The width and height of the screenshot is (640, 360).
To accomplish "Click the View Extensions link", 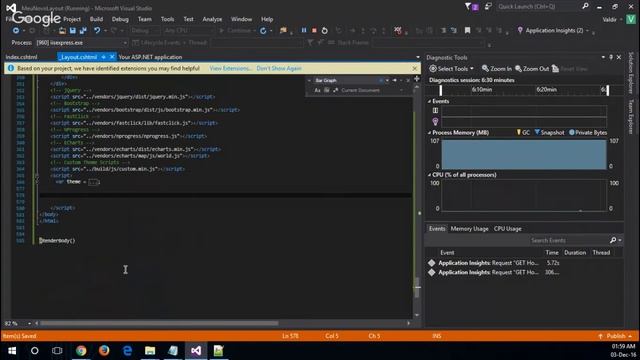I will (x=231, y=69).
